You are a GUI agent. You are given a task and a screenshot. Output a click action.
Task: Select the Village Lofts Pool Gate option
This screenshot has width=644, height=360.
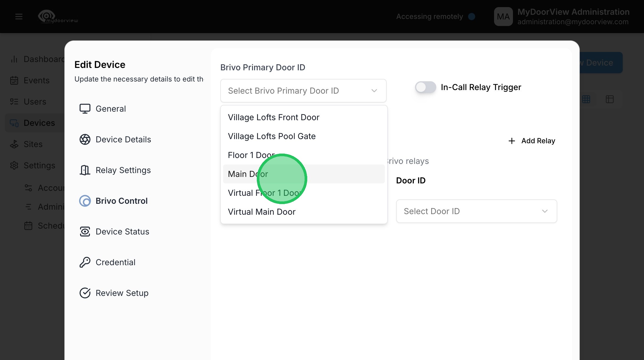coord(272,136)
